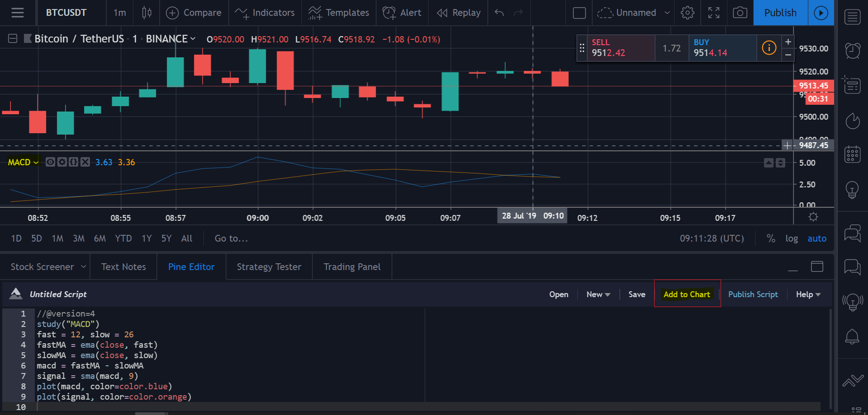
Task: Open the 09:11:28 (UTC) timezone menu
Action: click(712, 238)
